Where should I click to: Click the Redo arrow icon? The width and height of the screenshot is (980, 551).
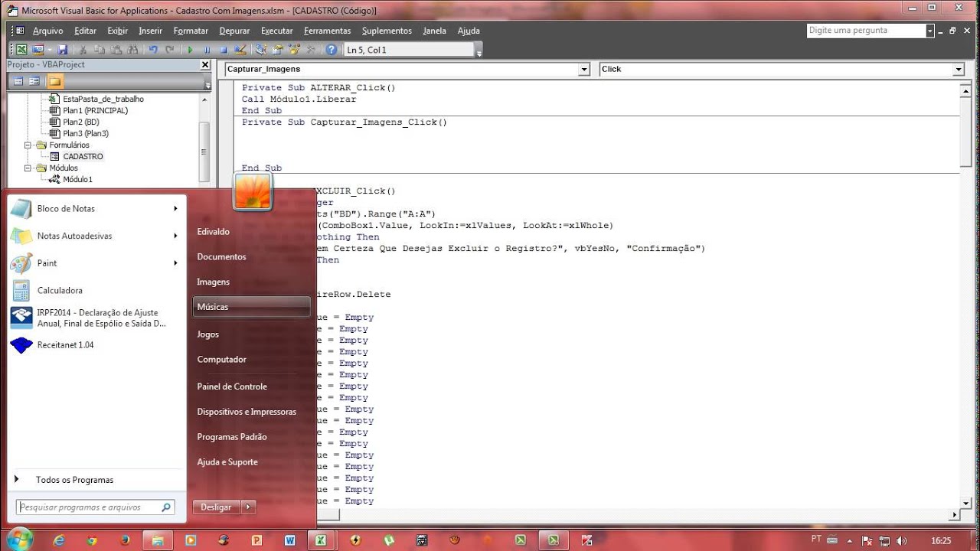click(x=170, y=50)
